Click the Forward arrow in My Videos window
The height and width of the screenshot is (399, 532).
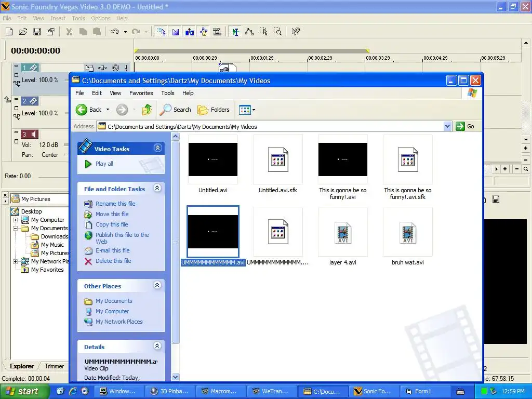pos(122,110)
